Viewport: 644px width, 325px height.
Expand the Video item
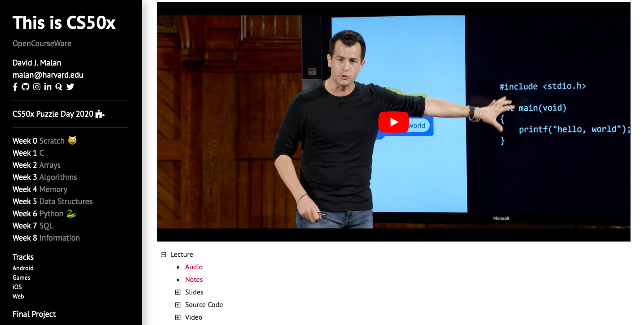click(178, 317)
